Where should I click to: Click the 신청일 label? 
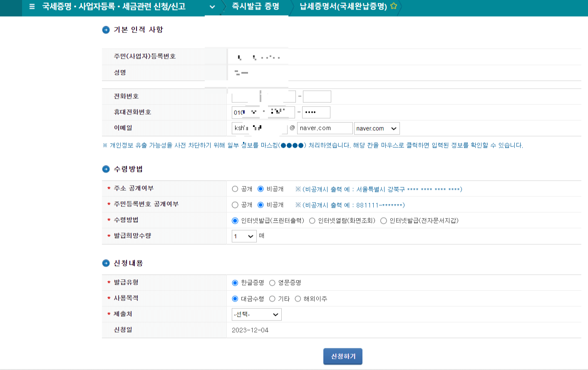click(123, 330)
